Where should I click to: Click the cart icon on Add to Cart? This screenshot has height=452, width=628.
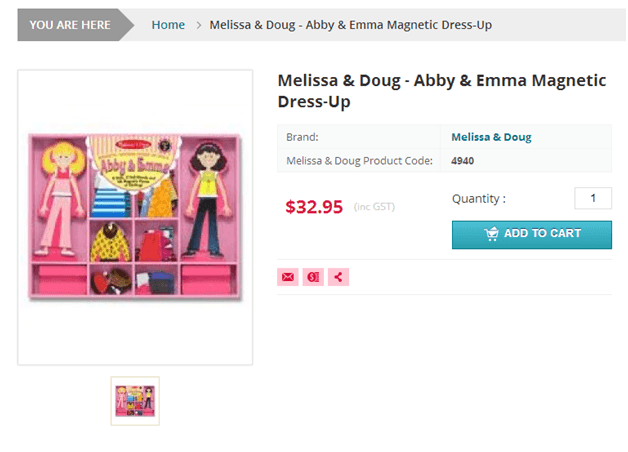click(491, 234)
